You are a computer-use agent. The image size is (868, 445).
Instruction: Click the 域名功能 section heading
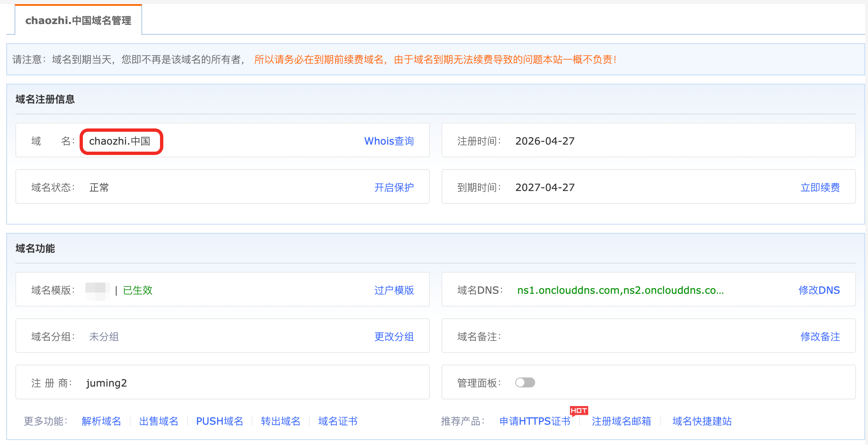coord(35,249)
